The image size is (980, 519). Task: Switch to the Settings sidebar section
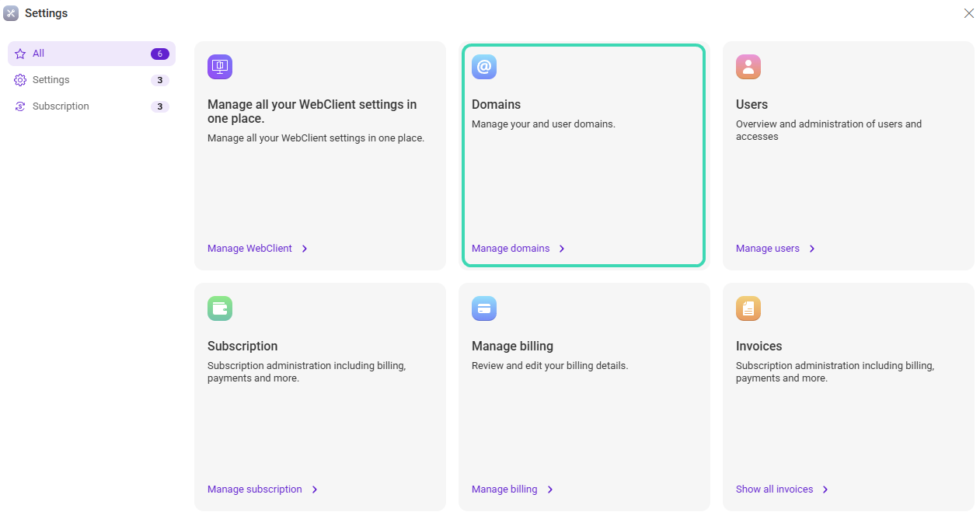[51, 79]
